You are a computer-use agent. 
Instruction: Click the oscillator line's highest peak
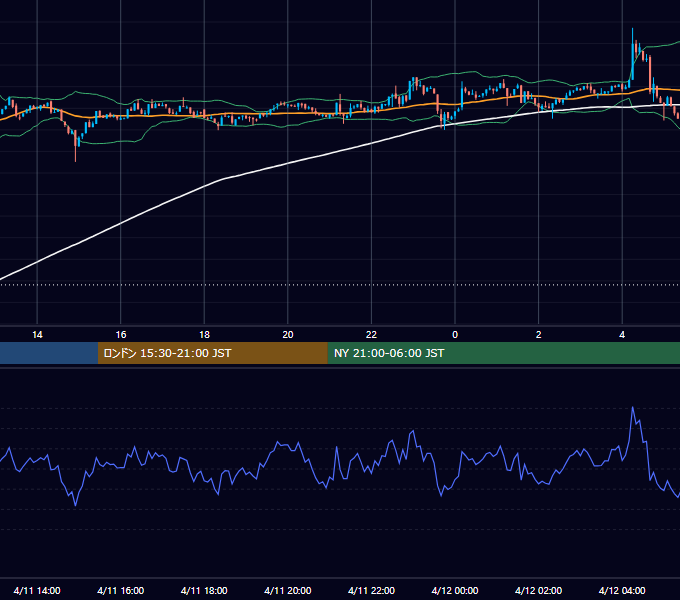tap(633, 408)
